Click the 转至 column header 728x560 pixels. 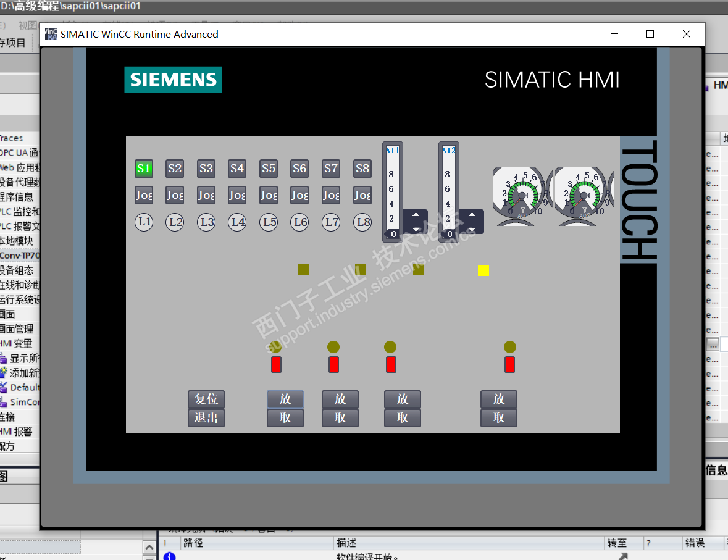click(x=623, y=543)
